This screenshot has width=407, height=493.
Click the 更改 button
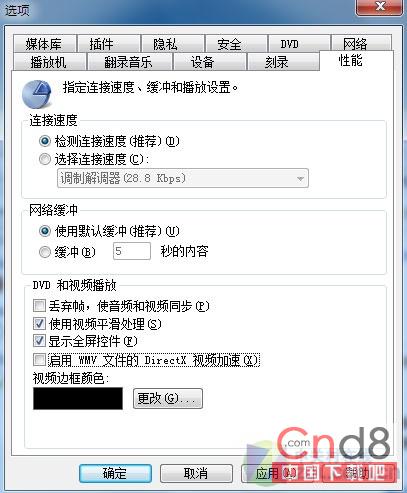click(168, 398)
